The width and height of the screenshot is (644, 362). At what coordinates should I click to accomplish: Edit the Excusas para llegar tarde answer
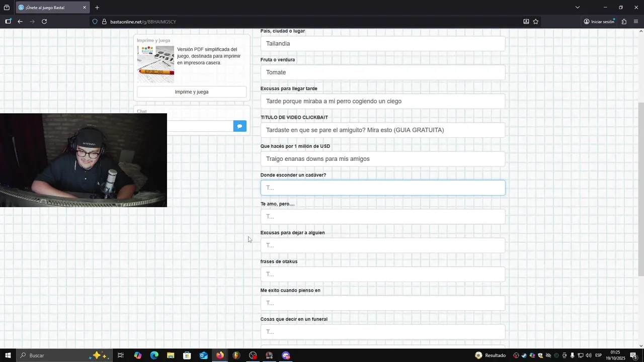pyautogui.click(x=383, y=101)
